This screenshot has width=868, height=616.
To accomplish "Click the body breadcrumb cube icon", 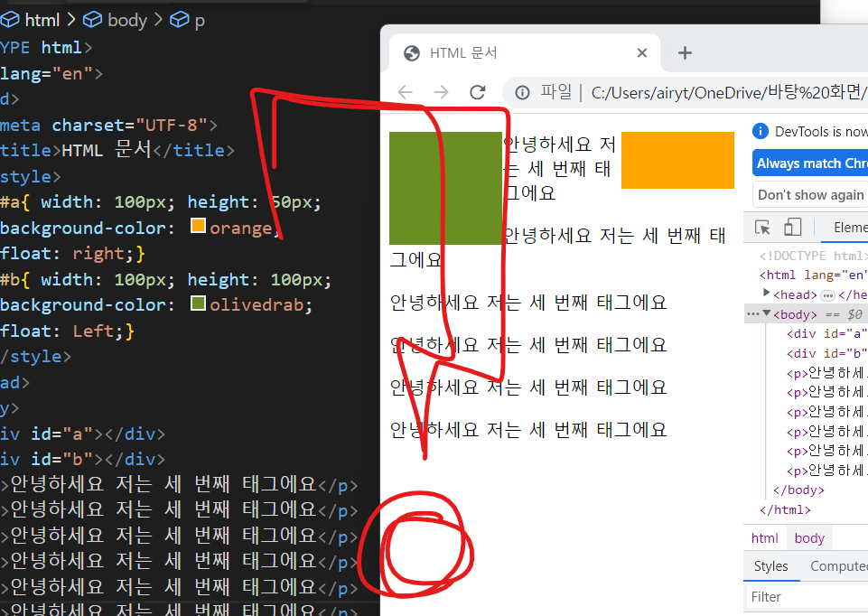I will (92, 21).
